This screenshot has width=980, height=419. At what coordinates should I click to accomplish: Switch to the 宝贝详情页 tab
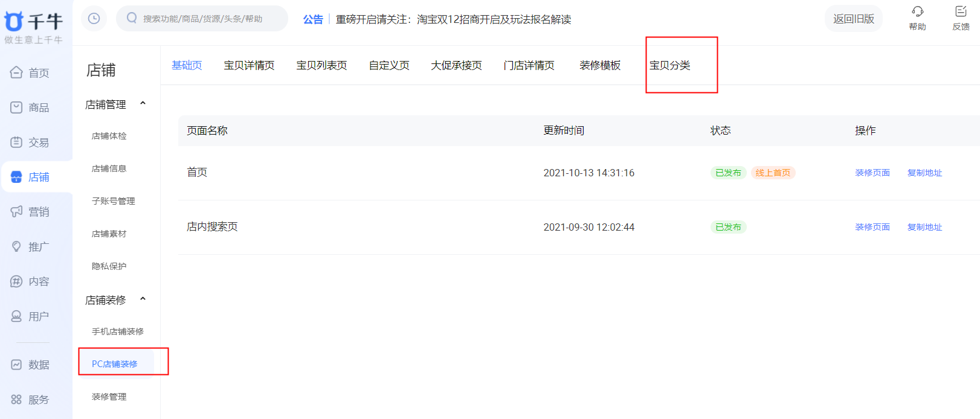pyautogui.click(x=249, y=65)
